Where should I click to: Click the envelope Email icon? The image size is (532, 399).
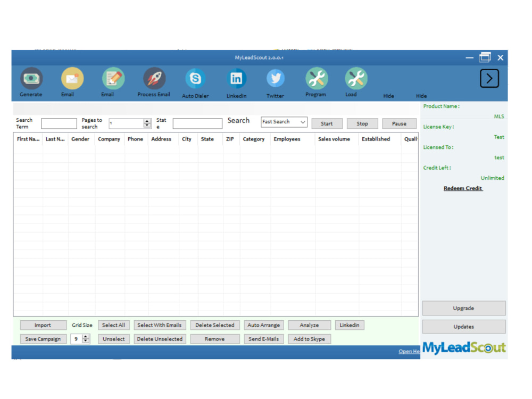pyautogui.click(x=72, y=78)
